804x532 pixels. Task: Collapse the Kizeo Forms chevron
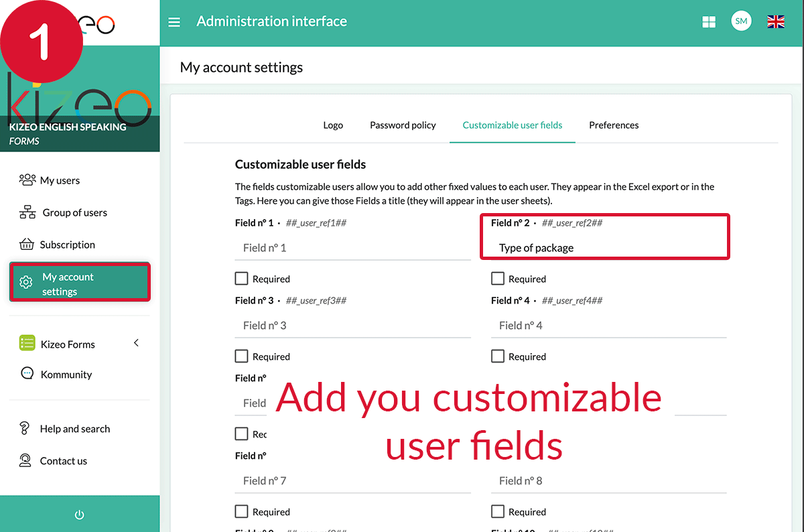(x=137, y=343)
